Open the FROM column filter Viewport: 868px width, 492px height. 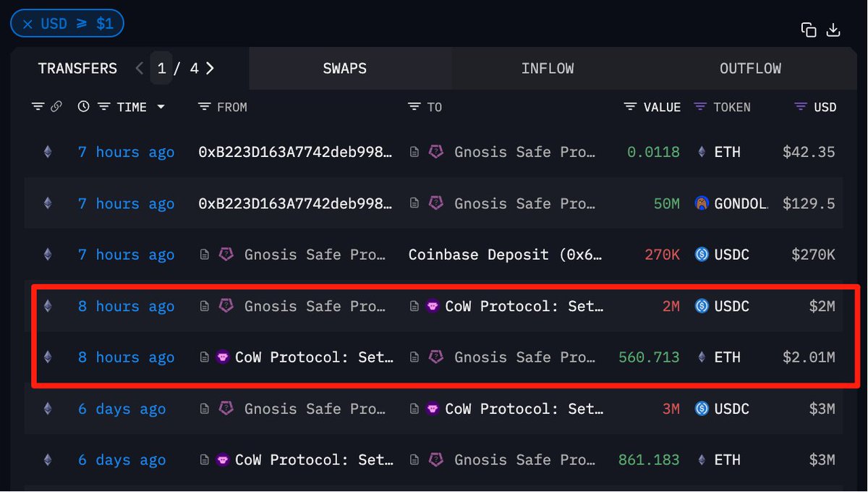[204, 107]
